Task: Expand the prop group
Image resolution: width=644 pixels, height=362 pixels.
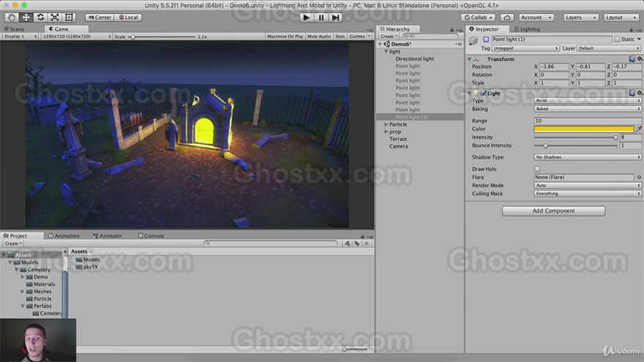Action: point(386,132)
